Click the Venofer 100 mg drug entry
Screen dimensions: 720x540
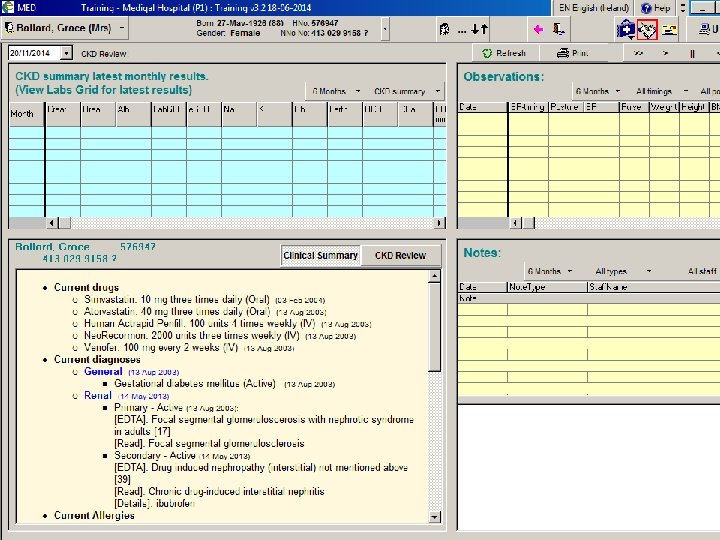[189, 348]
